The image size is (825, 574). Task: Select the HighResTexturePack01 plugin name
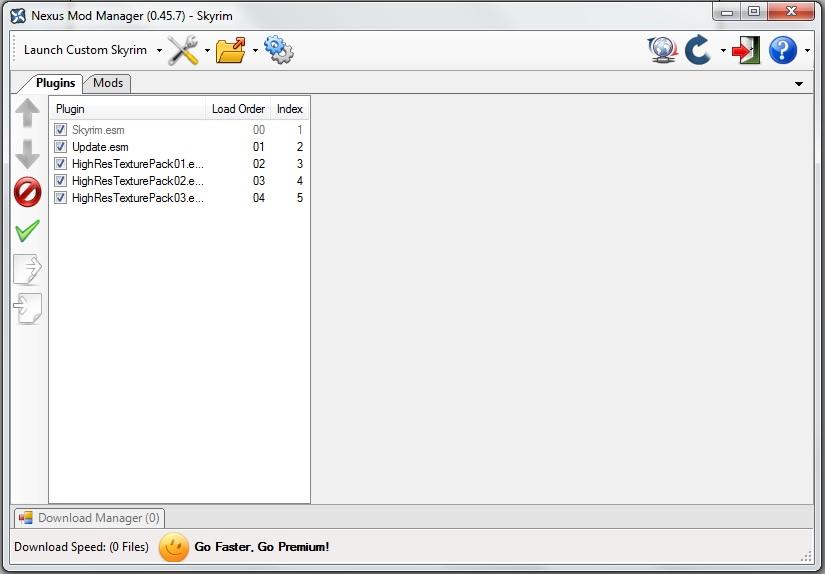click(x=138, y=164)
